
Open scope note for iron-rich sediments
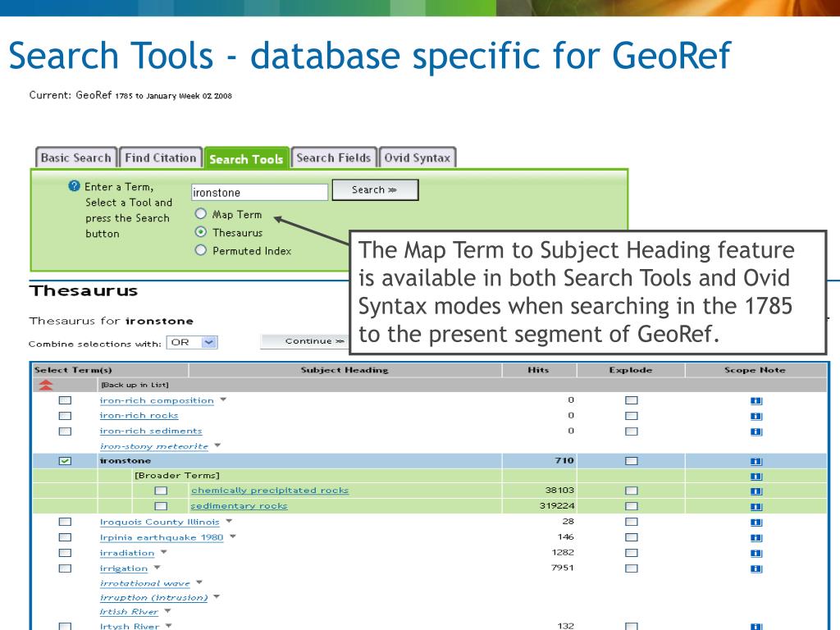tap(756, 431)
